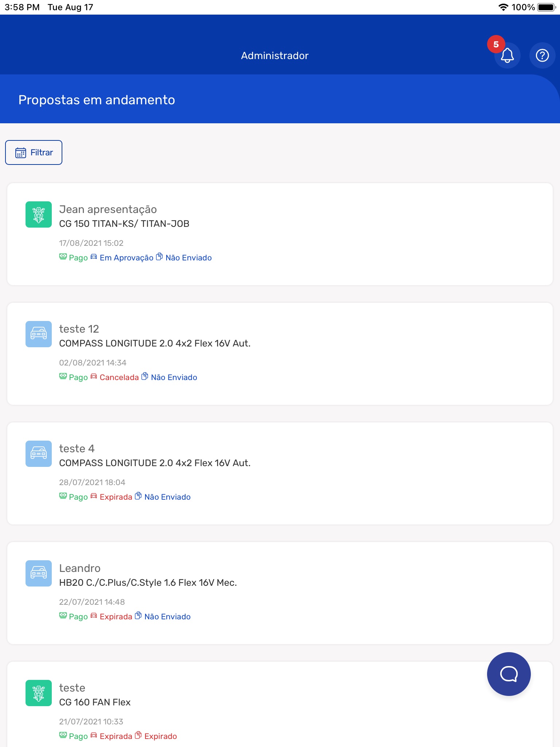Viewport: 560px width, 747px height.
Task: Click red car icon in teste 4 card
Action: (94, 496)
